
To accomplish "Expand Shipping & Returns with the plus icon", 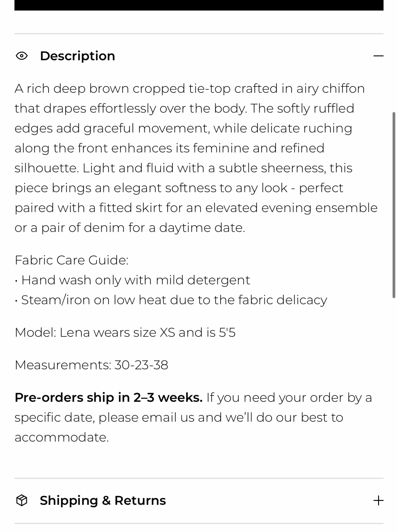I will coord(378,500).
